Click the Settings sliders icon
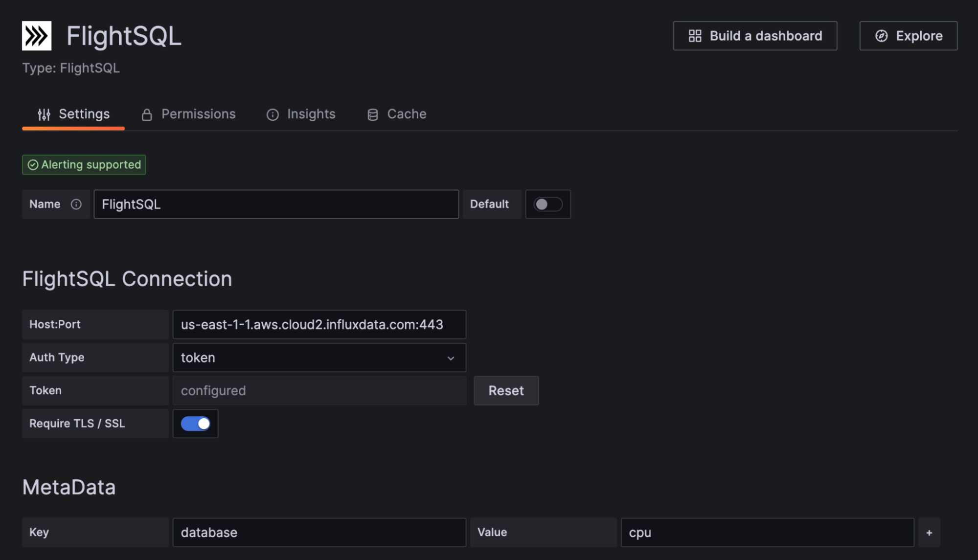Image resolution: width=978 pixels, height=560 pixels. (44, 114)
